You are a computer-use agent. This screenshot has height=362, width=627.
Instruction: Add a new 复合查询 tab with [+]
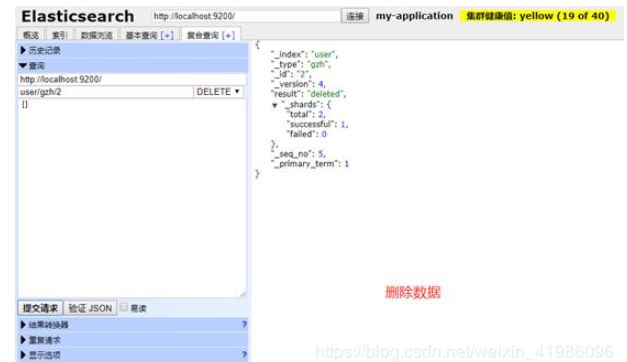(228, 35)
